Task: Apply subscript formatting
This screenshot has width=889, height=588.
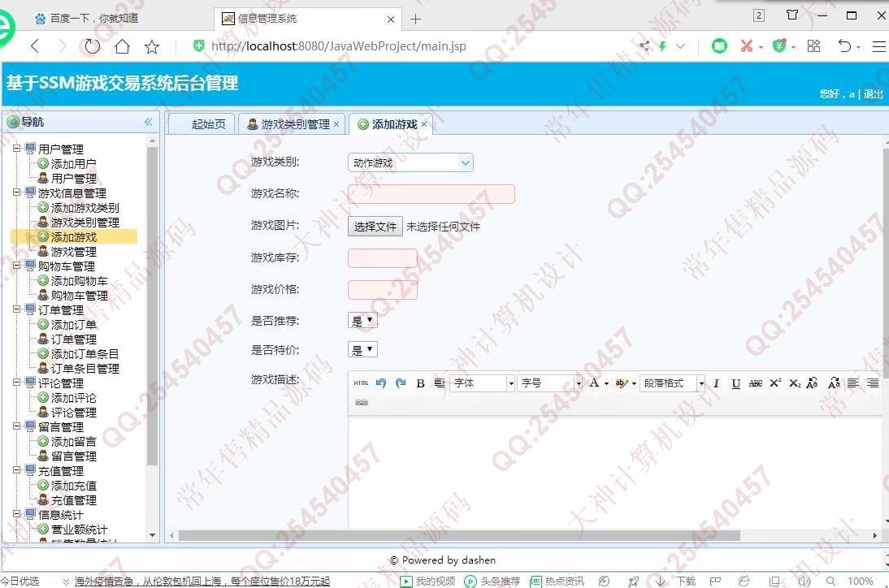Action: (794, 383)
